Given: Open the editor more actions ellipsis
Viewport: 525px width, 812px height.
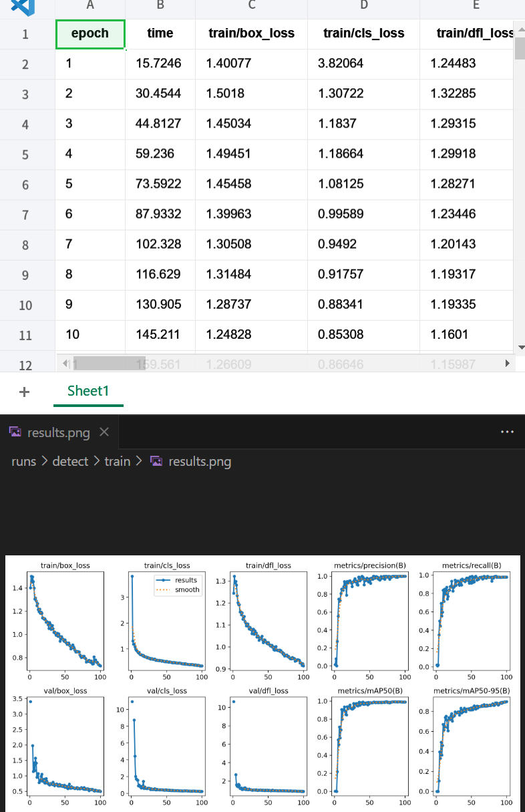Looking at the screenshot, I should 507,432.
